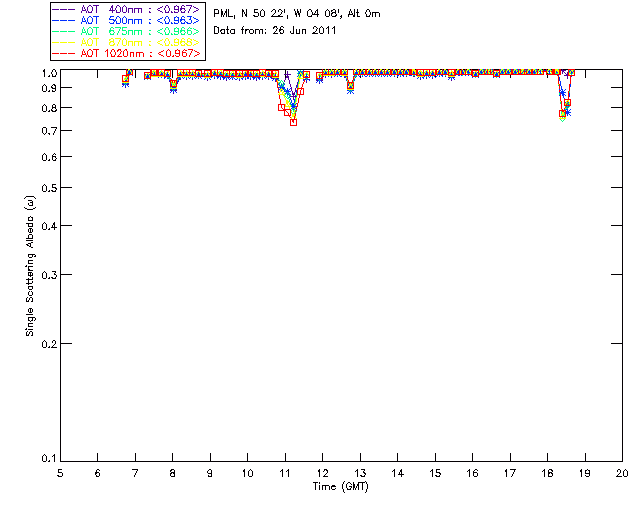
Task: Click the x-axis label 15
Action: (435, 474)
